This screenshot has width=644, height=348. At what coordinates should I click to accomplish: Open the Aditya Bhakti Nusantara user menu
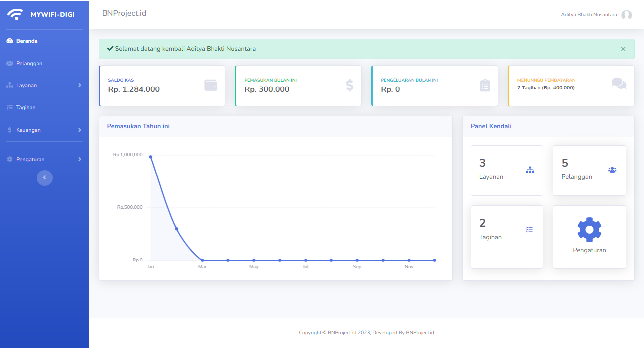(x=589, y=15)
